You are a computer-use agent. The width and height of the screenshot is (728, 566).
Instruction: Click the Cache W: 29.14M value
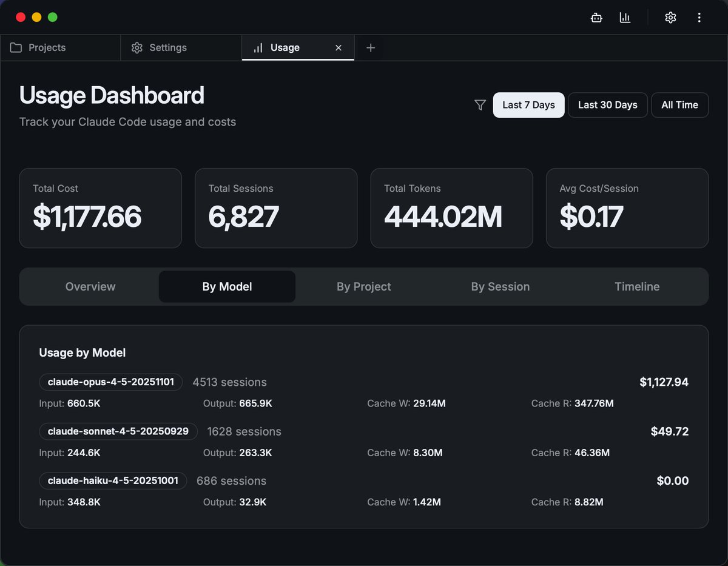point(406,403)
